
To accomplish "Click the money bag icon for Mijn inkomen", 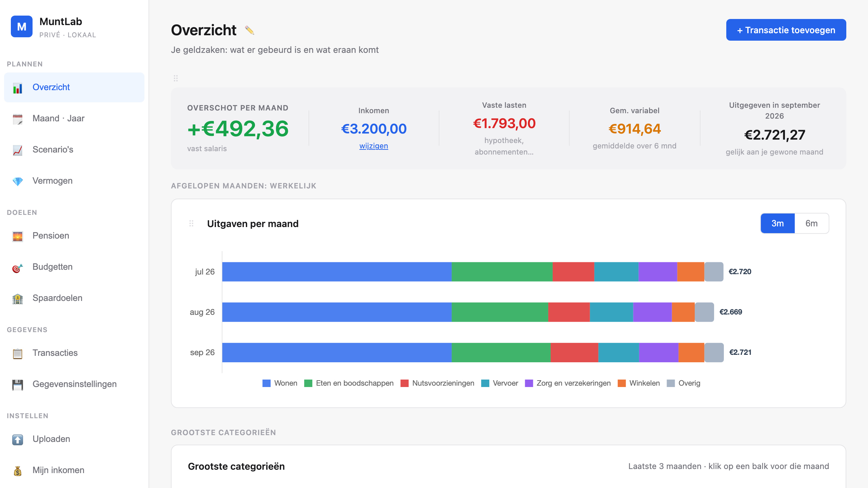I will [x=18, y=471].
